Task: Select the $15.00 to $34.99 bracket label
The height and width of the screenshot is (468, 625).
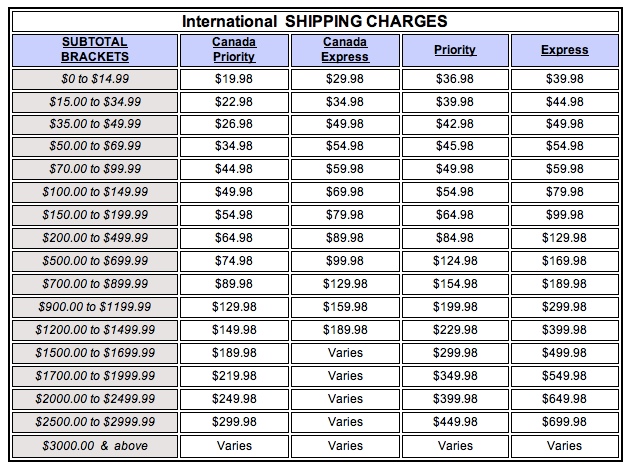Action: [94, 102]
